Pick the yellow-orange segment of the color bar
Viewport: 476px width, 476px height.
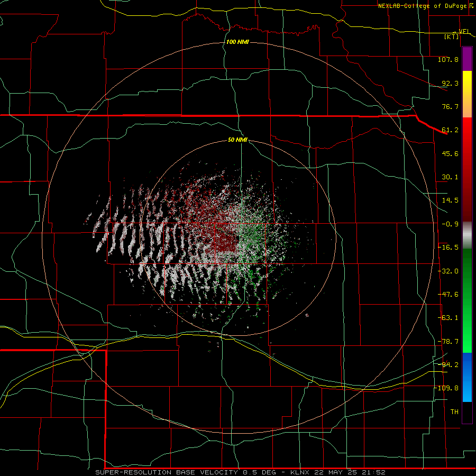pyautogui.click(x=467, y=94)
